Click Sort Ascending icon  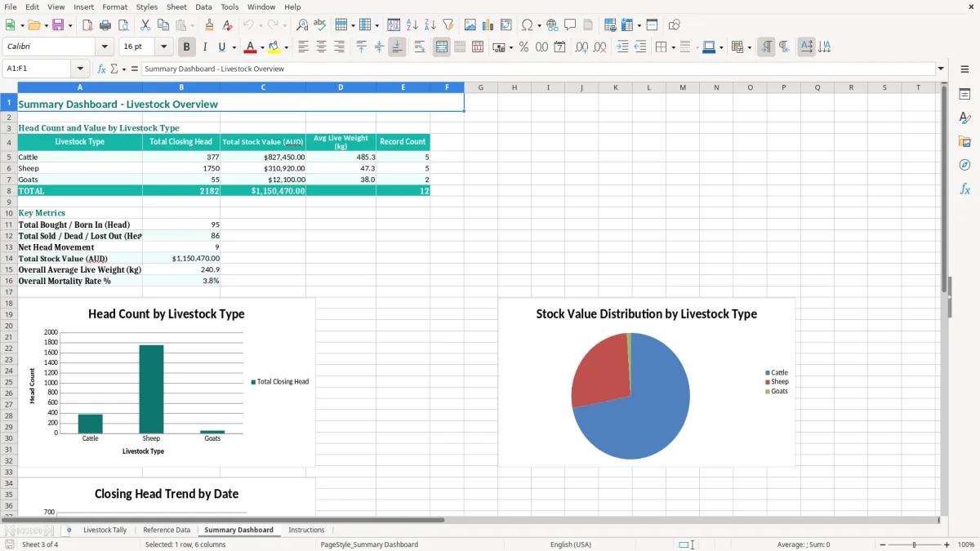[x=412, y=25]
